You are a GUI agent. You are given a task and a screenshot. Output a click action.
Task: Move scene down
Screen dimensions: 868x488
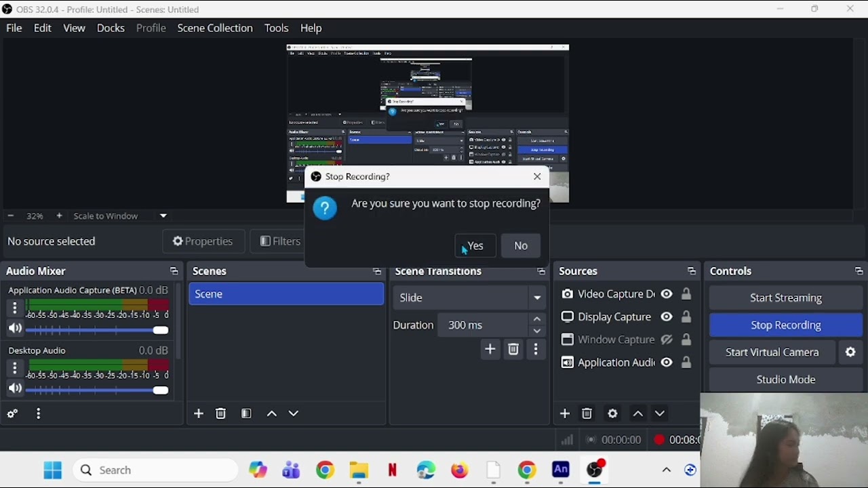tap(294, 414)
